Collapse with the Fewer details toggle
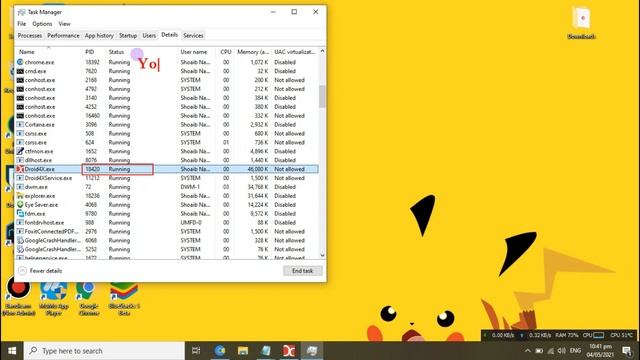 [x=40, y=271]
